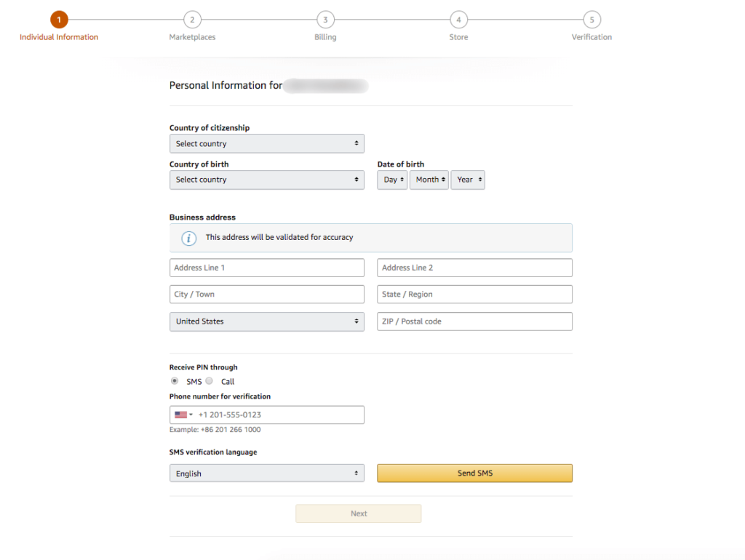Viewport: 745px width, 560px height.
Task: Expand the Month of birth dropdown
Action: pyautogui.click(x=429, y=180)
